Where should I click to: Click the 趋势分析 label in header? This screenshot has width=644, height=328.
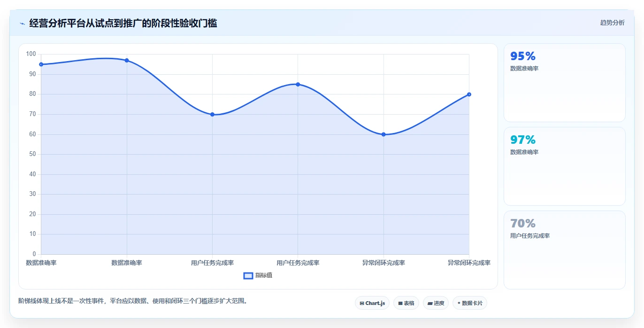coord(612,23)
